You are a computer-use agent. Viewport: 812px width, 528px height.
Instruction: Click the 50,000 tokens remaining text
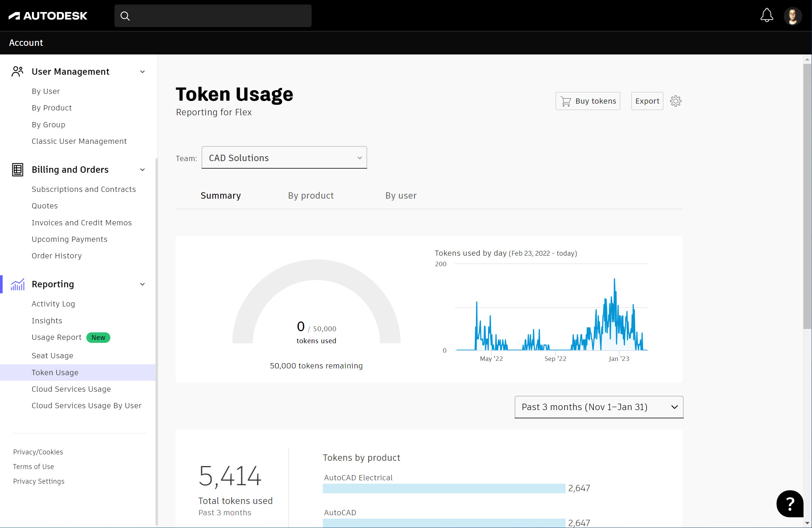(316, 366)
